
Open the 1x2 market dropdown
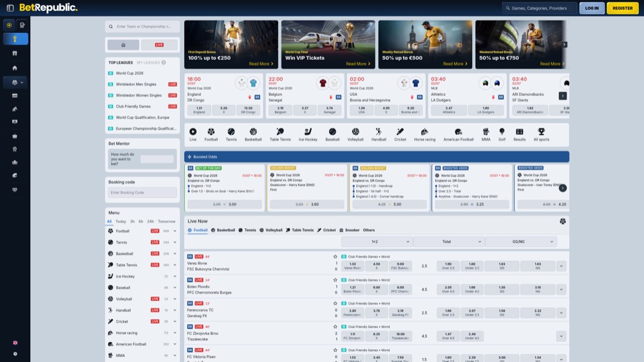pos(377,242)
